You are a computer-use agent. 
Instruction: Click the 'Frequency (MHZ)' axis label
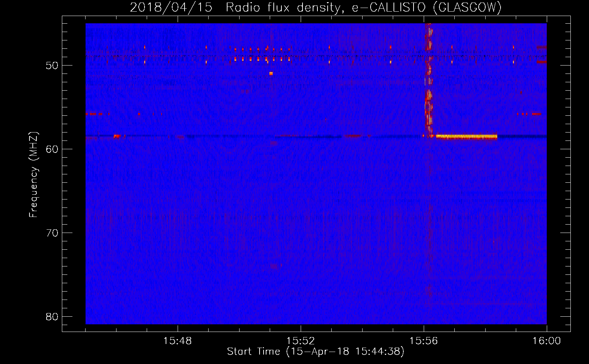coord(33,175)
